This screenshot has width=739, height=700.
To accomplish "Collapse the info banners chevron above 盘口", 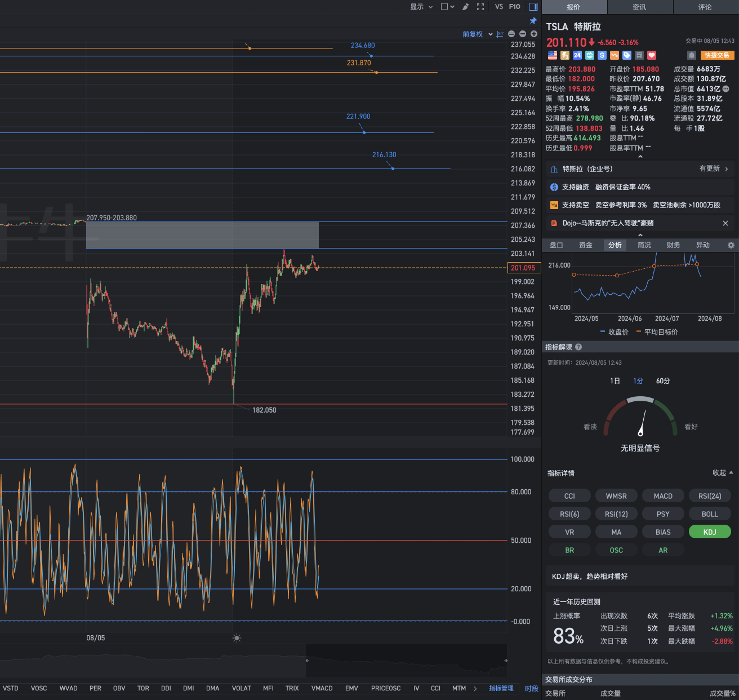I will coord(640,235).
